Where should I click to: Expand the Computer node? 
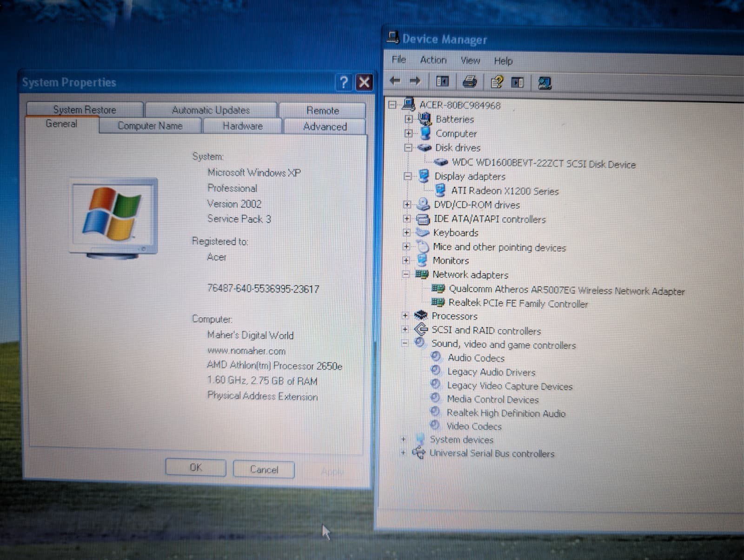pyautogui.click(x=408, y=133)
